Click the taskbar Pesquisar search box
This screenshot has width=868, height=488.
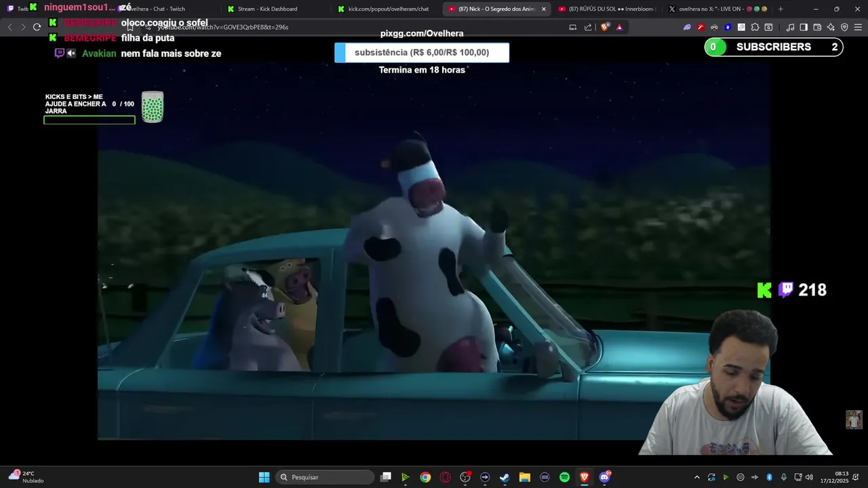pos(326,477)
